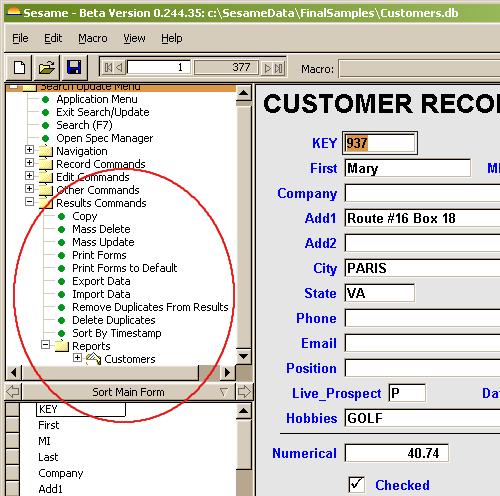Select Remove Duplicates From Results
This screenshot has height=496, width=500.
point(150,307)
